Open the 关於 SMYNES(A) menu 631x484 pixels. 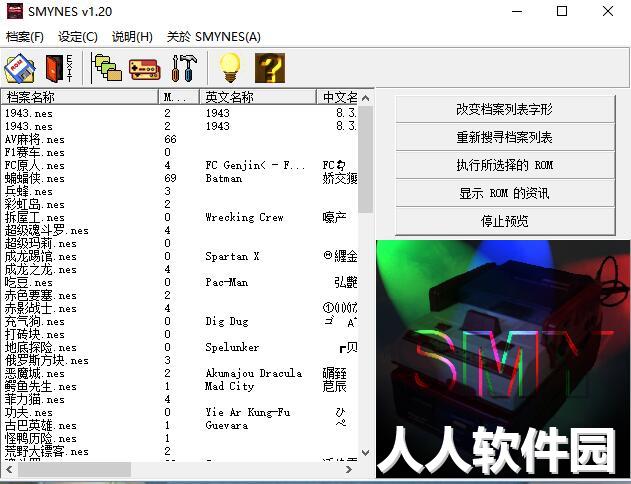[214, 37]
